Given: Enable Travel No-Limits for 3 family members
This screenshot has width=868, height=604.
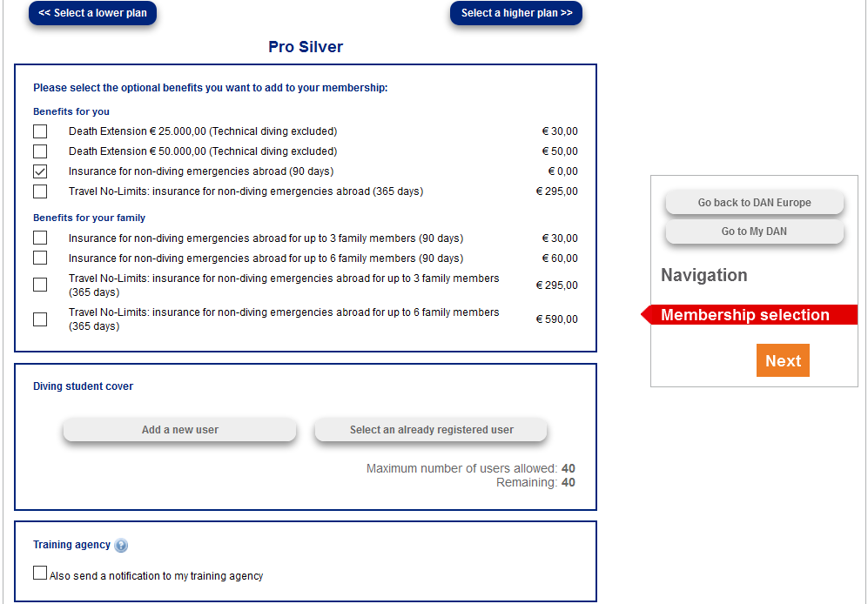Looking at the screenshot, I should pos(40,285).
